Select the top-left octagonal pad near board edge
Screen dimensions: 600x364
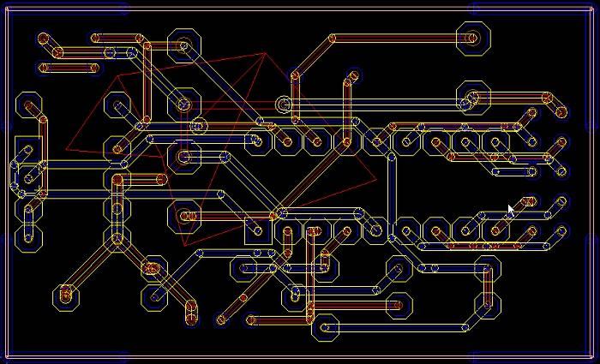(29, 106)
